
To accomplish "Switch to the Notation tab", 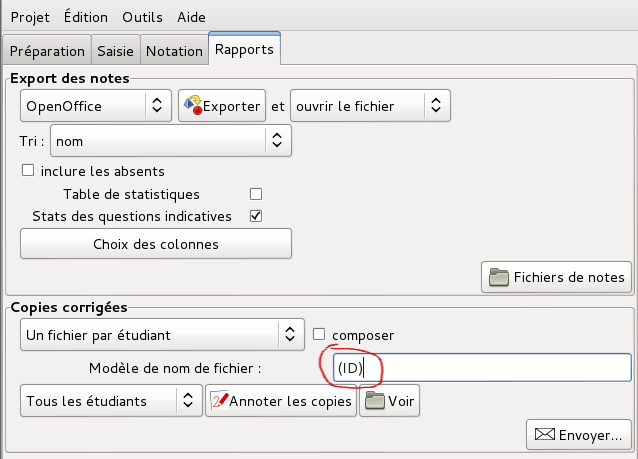I will [174, 51].
